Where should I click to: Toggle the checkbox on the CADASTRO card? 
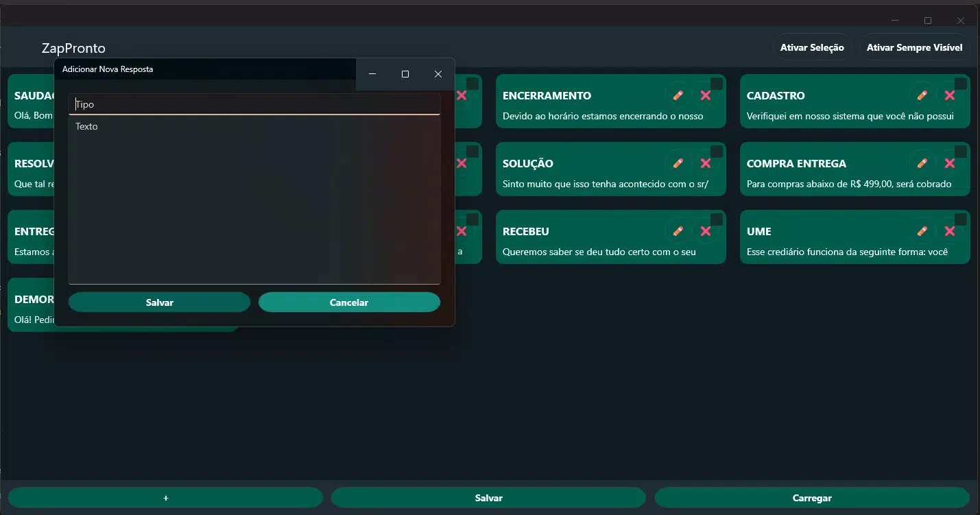(961, 84)
